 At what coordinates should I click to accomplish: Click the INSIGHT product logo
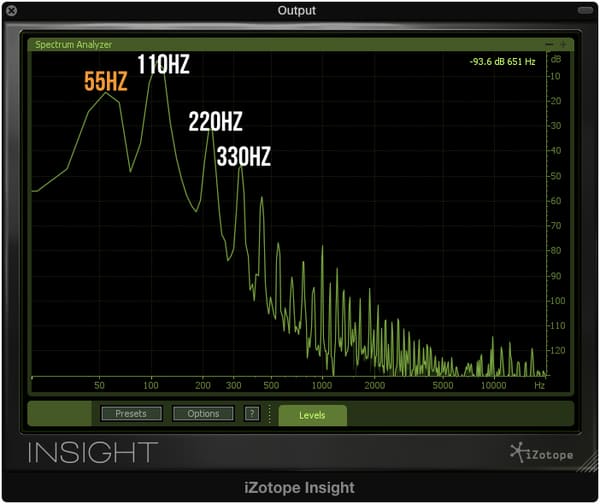coord(92,452)
